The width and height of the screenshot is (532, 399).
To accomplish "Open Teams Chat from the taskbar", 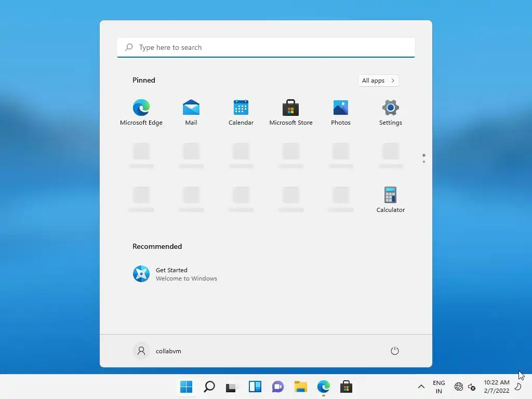I will coord(277,387).
